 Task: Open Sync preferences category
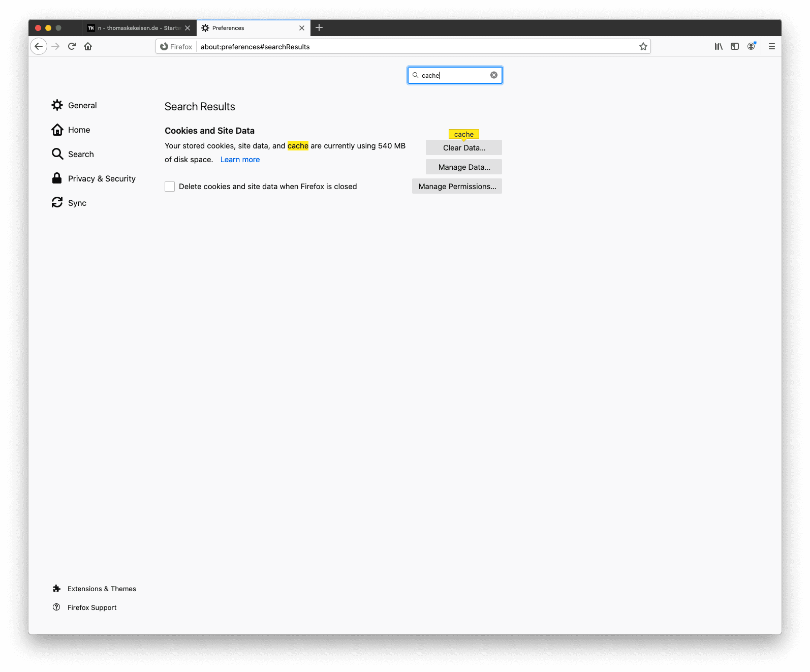(69, 203)
